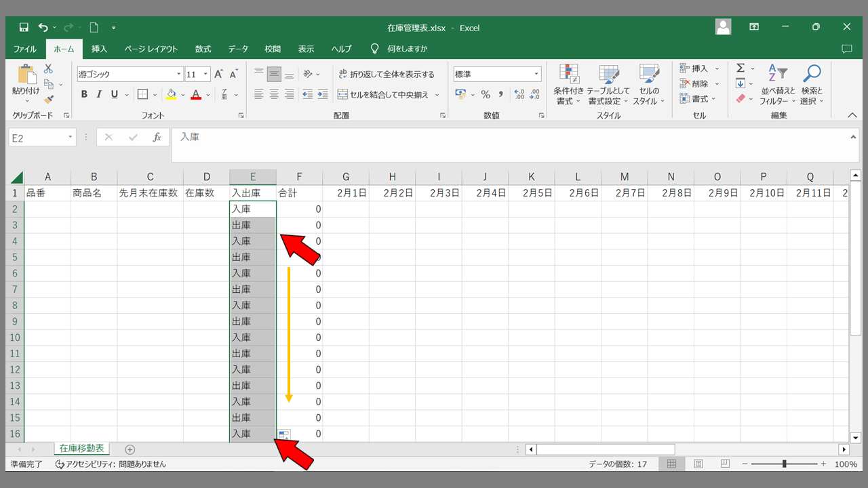The width and height of the screenshot is (868, 488).
Task: Expand the 削除 cells dropdown
Action: [717, 84]
